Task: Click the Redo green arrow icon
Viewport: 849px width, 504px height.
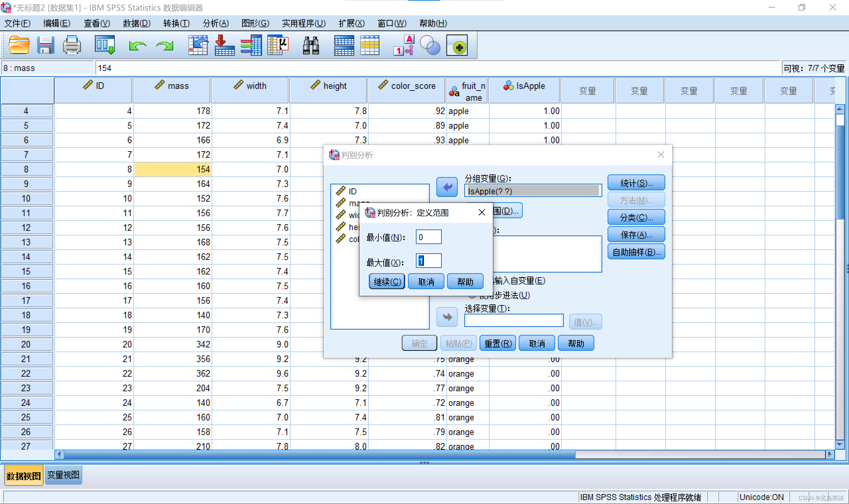Action: click(x=165, y=46)
